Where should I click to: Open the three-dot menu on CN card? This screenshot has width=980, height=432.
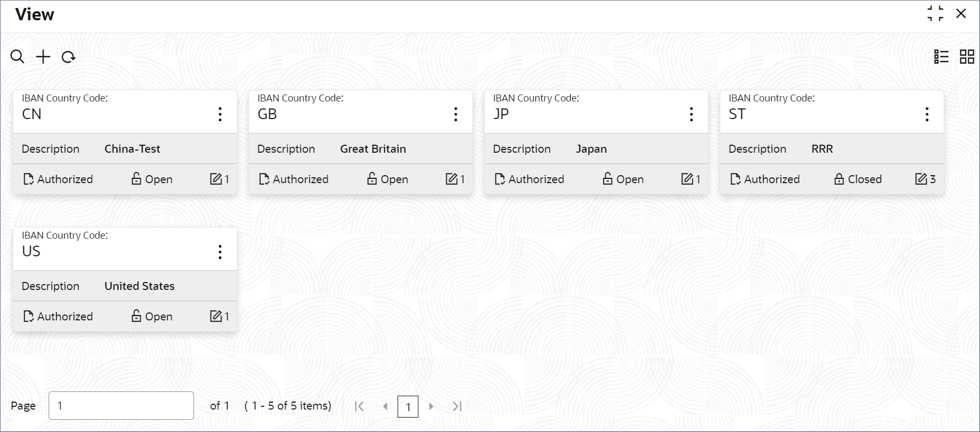click(220, 114)
